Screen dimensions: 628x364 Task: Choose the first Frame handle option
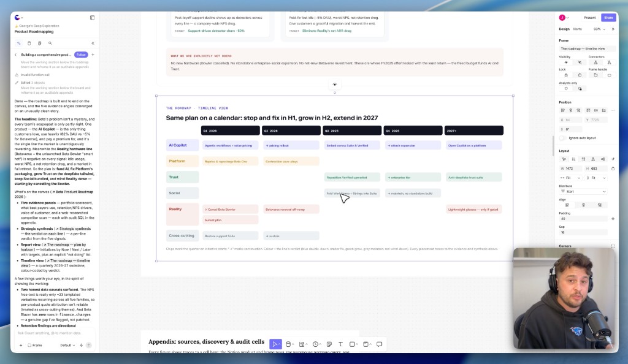point(595,75)
